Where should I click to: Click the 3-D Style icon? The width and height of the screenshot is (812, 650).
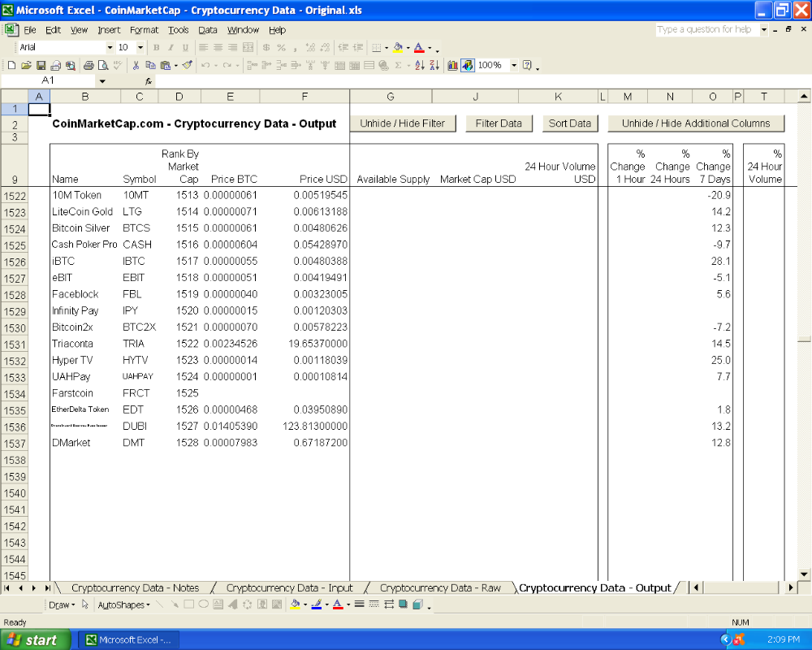418,604
